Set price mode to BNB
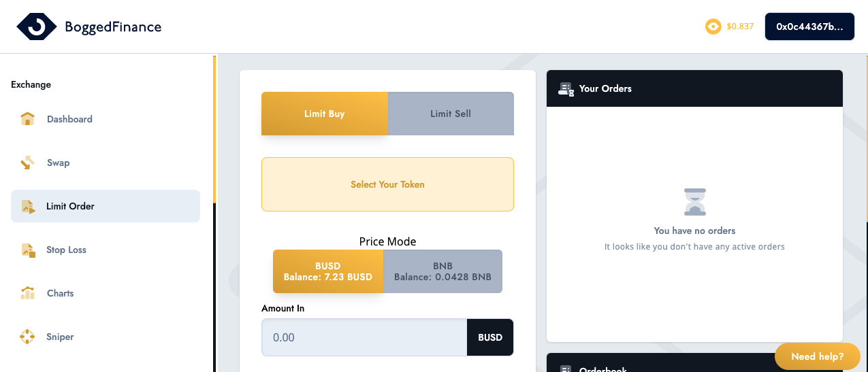Image resolution: width=868 pixels, height=372 pixels. point(443,271)
